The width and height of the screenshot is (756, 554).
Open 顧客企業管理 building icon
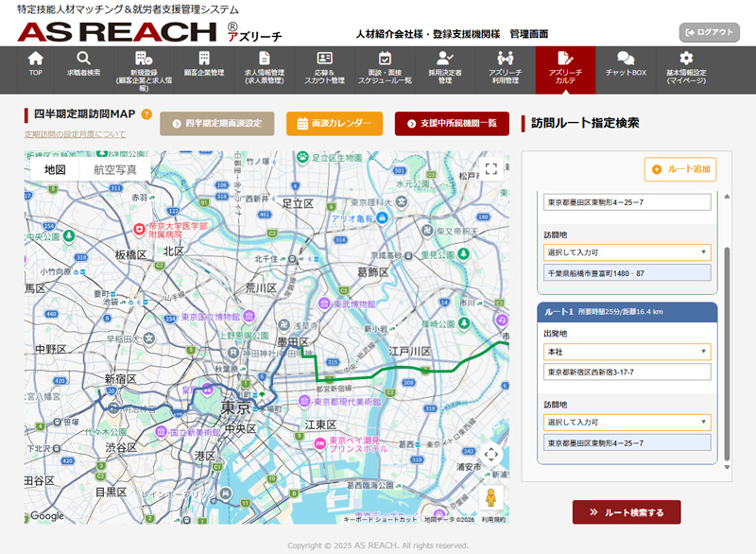(x=204, y=59)
